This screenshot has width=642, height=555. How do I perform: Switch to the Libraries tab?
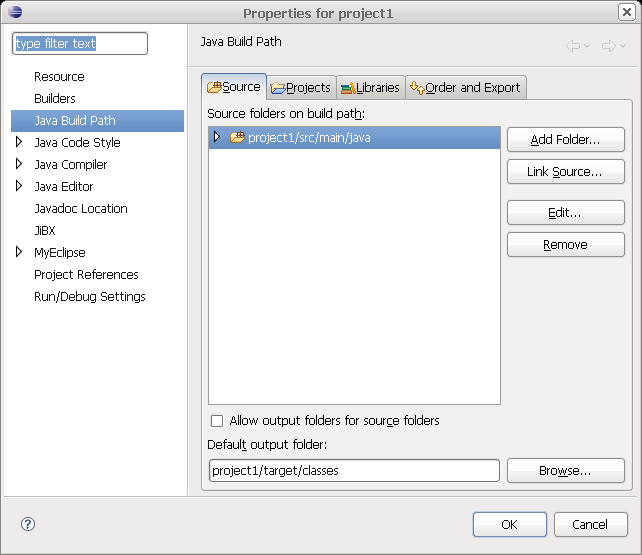tap(371, 88)
